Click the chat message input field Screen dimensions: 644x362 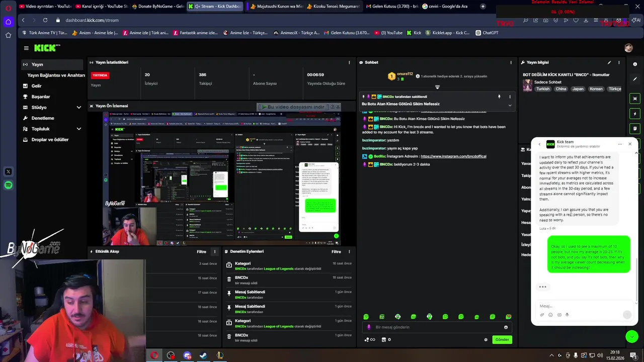pos(437,327)
